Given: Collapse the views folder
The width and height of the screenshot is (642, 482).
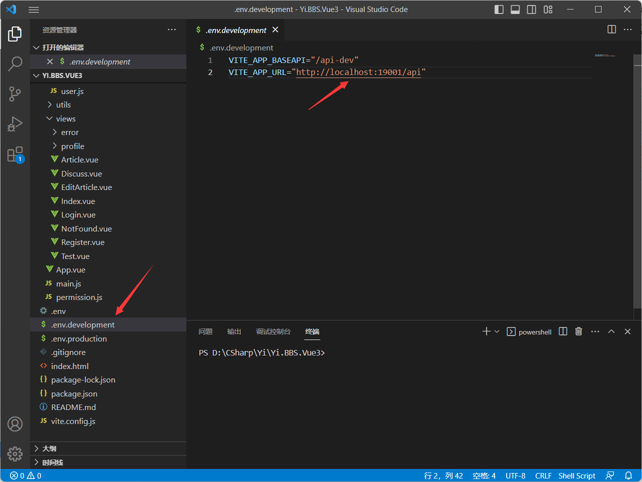Looking at the screenshot, I should click(x=65, y=119).
